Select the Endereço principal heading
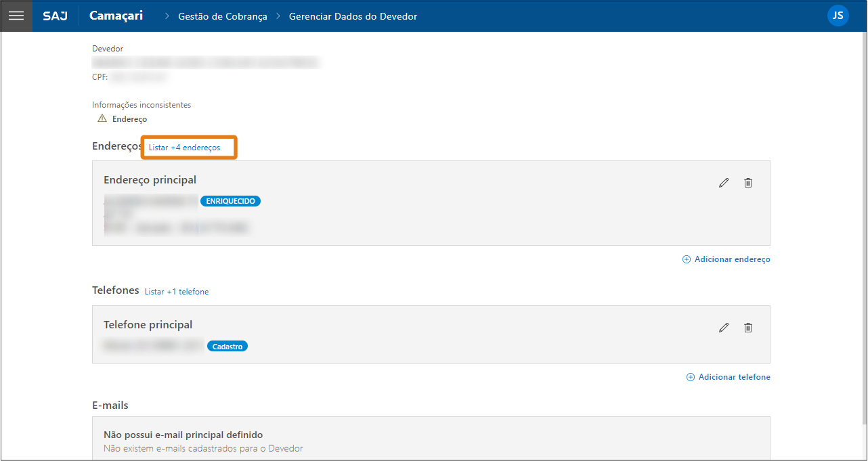 coord(150,180)
